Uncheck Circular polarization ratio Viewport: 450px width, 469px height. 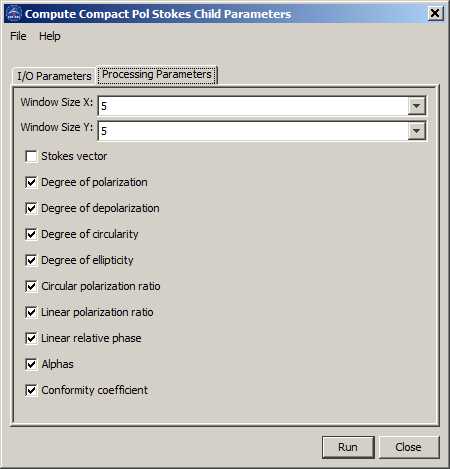click(31, 286)
